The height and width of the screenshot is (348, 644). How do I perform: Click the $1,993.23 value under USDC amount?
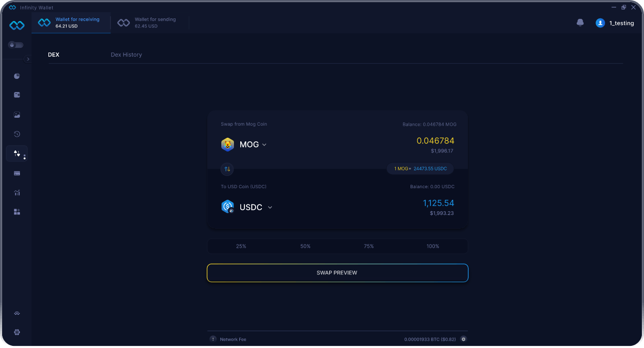tap(442, 213)
